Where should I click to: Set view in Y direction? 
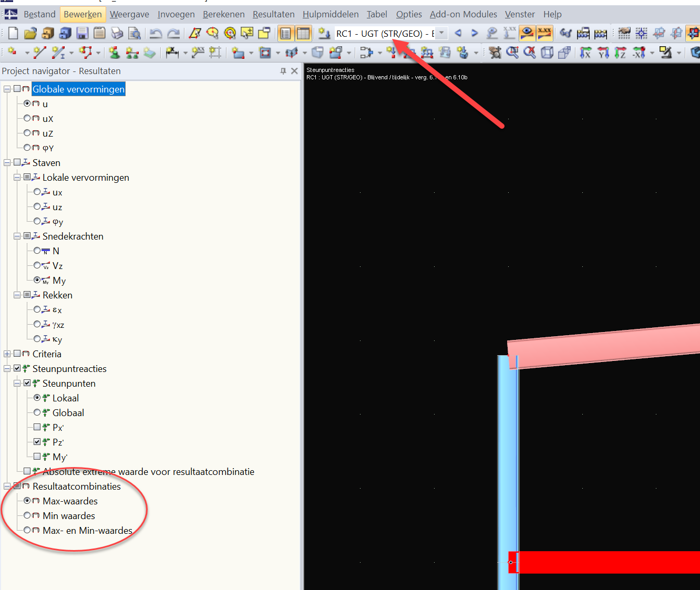(x=603, y=52)
